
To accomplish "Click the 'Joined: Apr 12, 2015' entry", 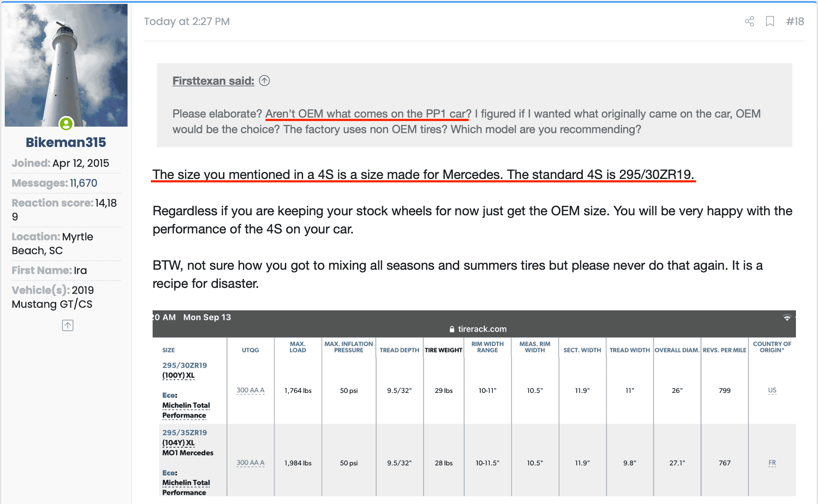I will pyautogui.click(x=61, y=163).
